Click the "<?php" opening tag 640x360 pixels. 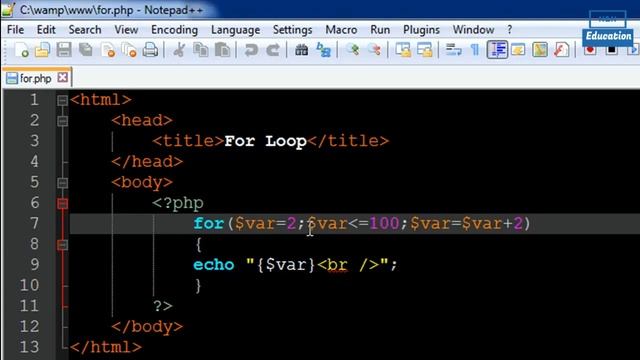click(178, 203)
